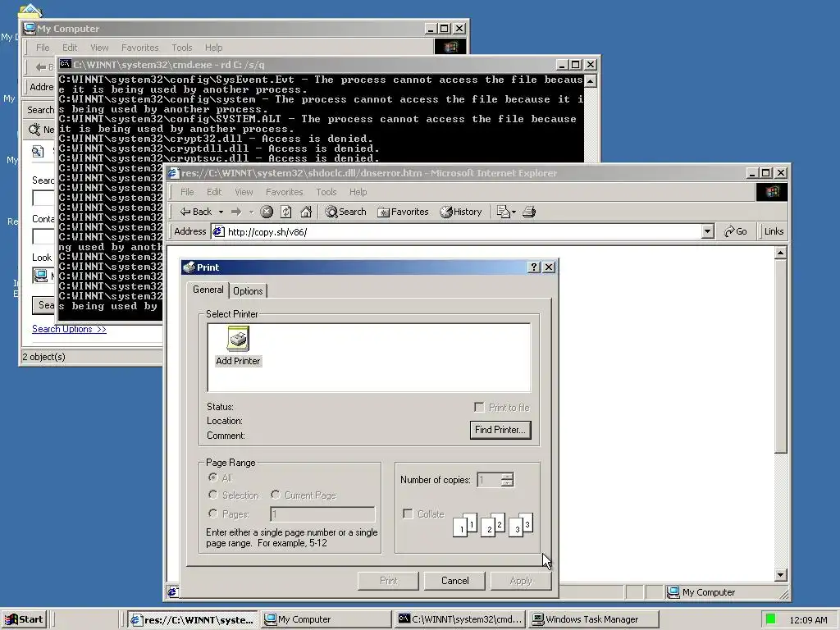Viewport: 840px width, 630px height.
Task: Click the Find Printer button
Action: [500, 430]
